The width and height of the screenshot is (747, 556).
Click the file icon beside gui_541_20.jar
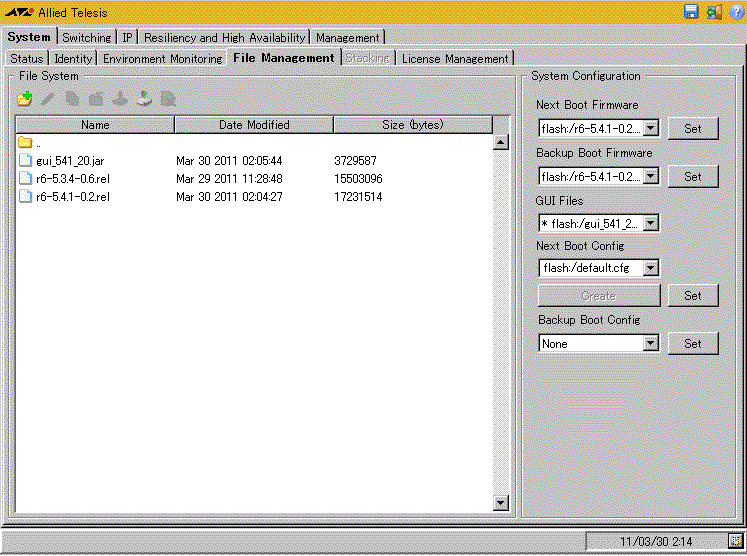25,160
